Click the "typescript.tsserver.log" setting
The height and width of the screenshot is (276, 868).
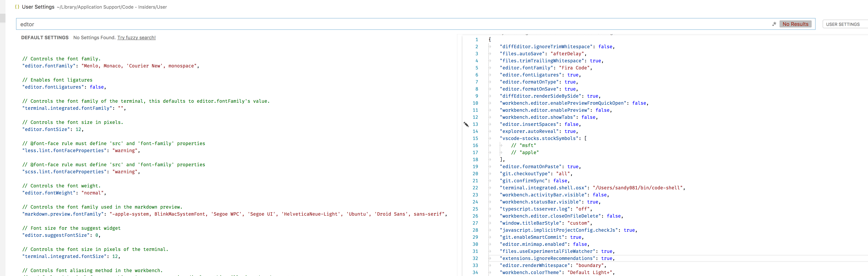coord(546,209)
